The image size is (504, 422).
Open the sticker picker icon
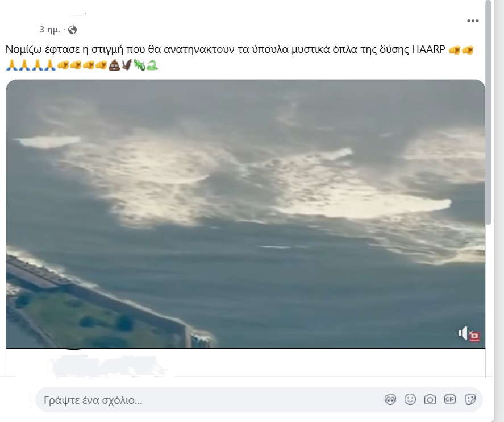(470, 399)
